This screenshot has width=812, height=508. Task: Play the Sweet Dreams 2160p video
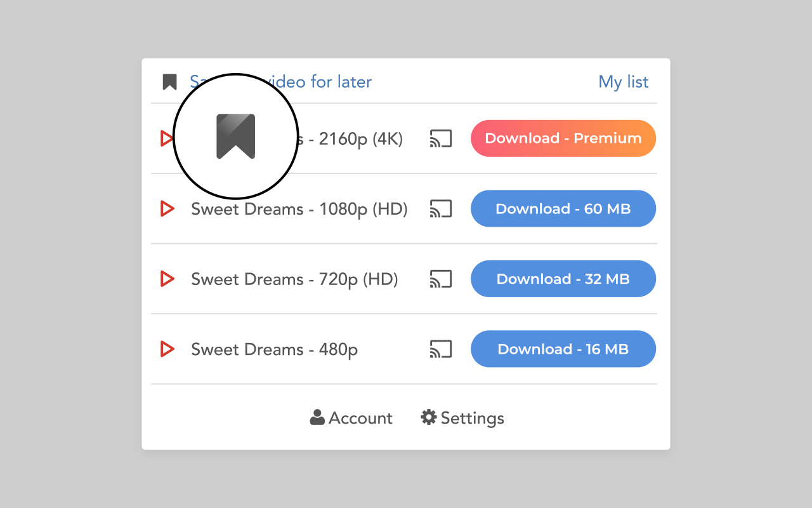point(167,138)
